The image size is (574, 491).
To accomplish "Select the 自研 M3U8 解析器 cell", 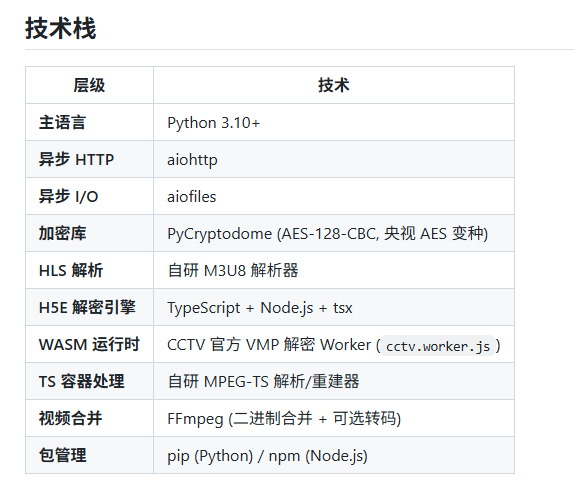I will (x=233, y=271).
